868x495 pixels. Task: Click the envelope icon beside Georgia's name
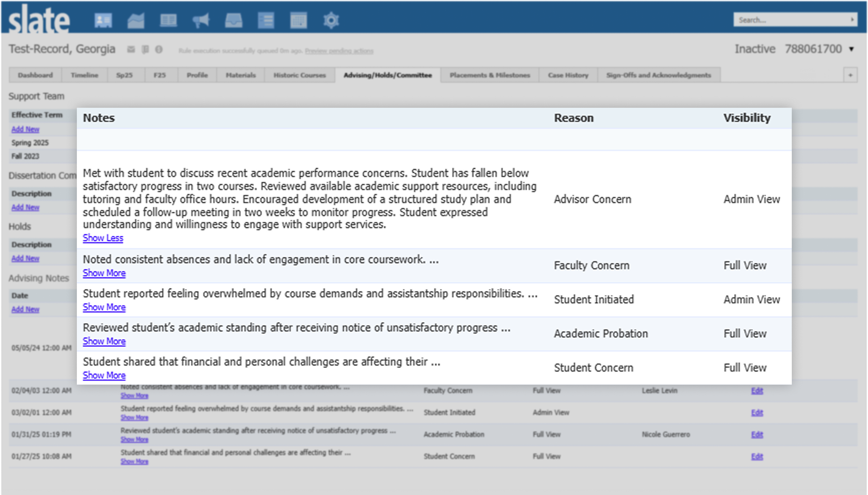[131, 50]
